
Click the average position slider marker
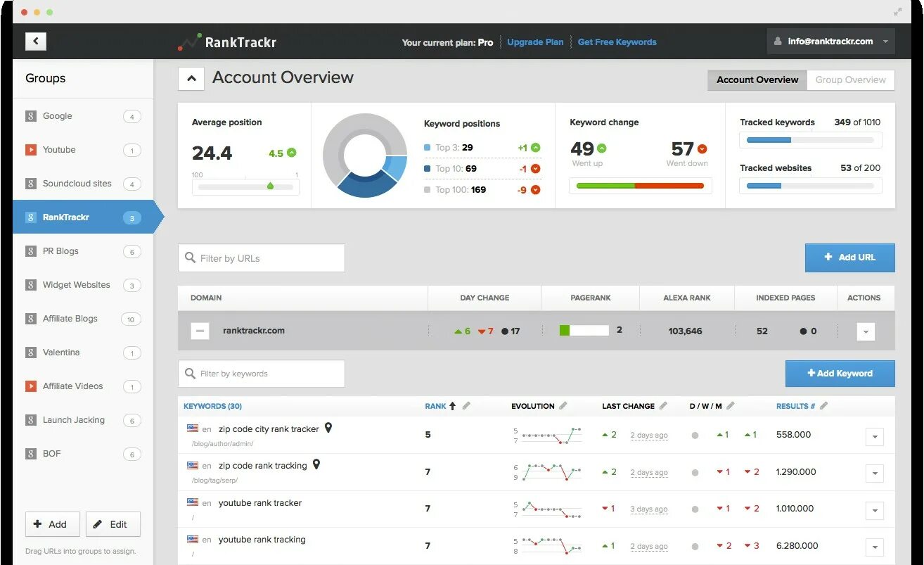click(270, 186)
